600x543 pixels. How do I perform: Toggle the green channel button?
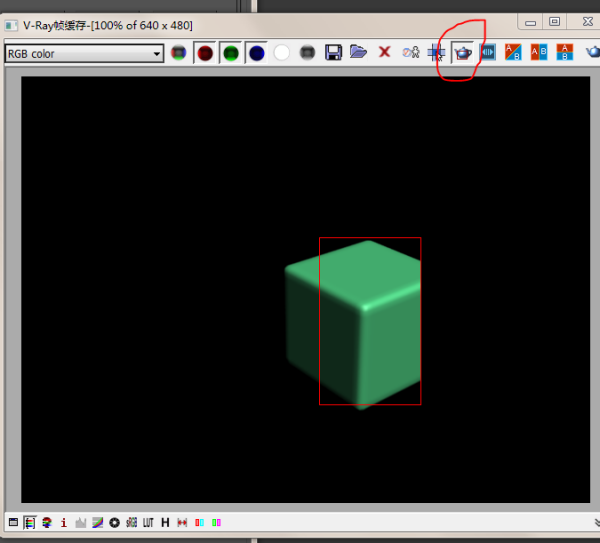(x=231, y=53)
